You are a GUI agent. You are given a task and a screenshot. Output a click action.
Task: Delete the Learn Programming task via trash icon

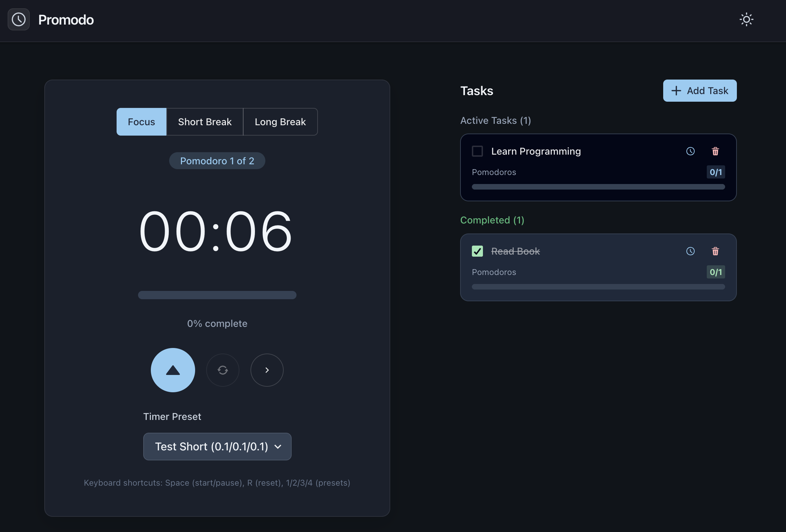(x=715, y=151)
